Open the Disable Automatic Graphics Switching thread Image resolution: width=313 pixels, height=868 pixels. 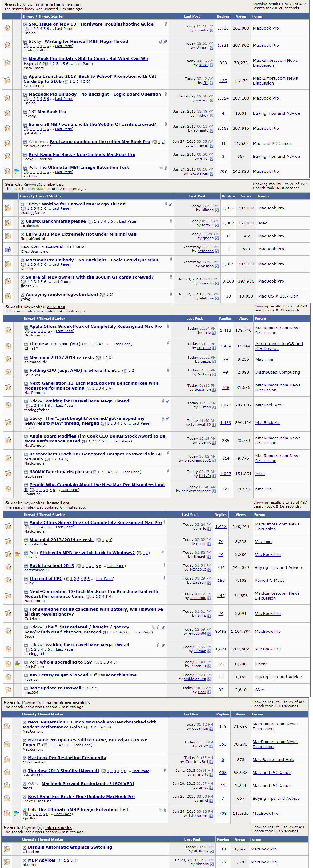coord(70,847)
